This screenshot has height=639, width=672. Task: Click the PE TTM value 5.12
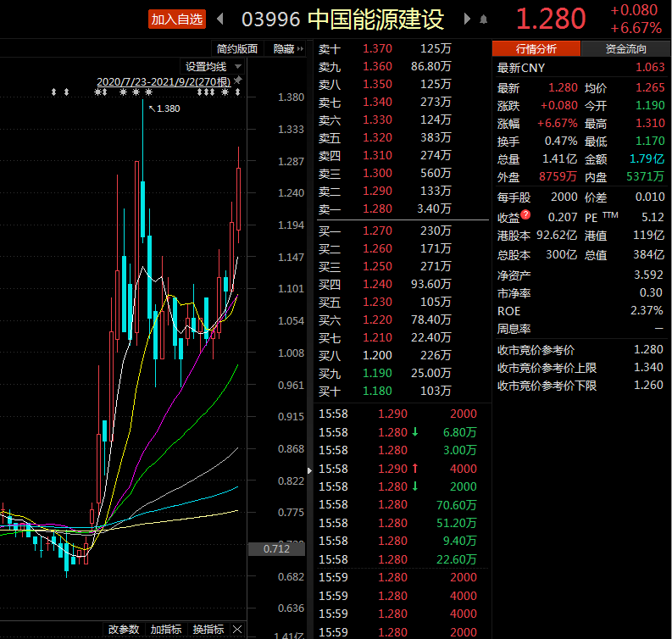pyautogui.click(x=653, y=217)
